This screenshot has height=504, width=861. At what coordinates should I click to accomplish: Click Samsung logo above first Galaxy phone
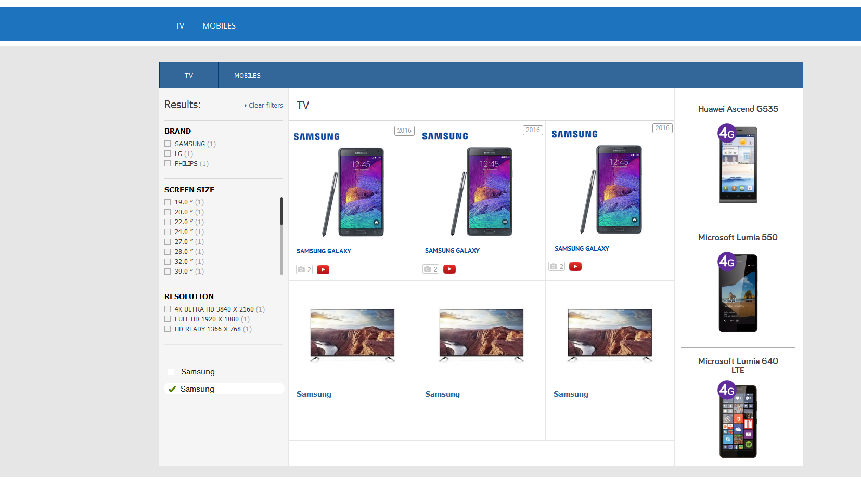[316, 137]
